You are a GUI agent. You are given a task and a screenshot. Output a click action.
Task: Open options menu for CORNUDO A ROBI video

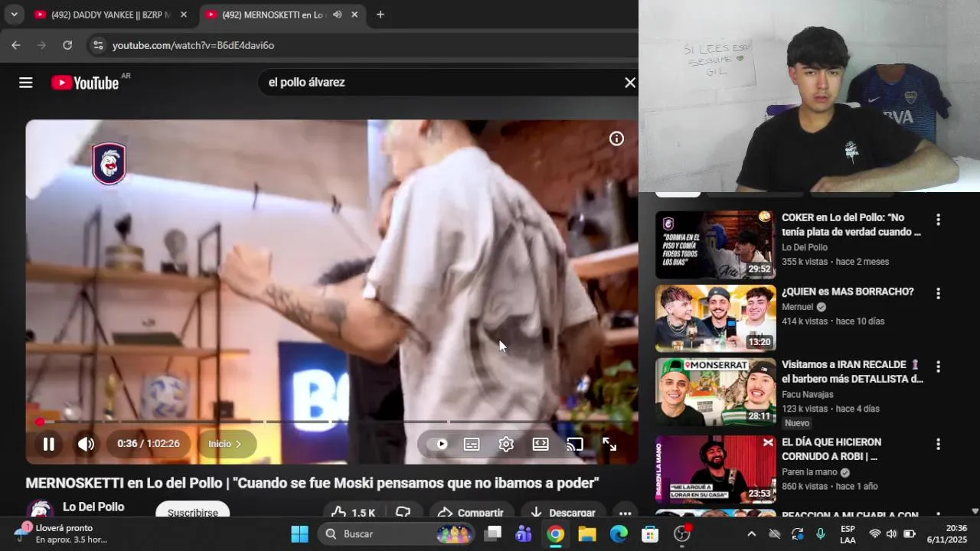click(938, 444)
